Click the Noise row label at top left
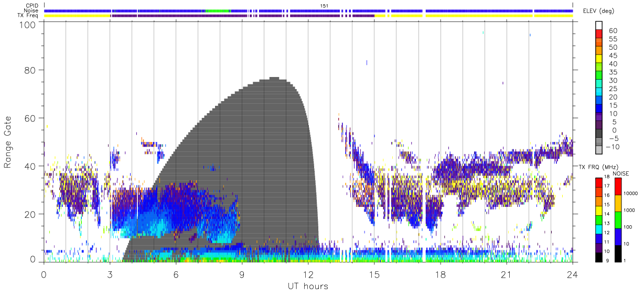The height and width of the screenshot is (297, 644). [x=31, y=10]
